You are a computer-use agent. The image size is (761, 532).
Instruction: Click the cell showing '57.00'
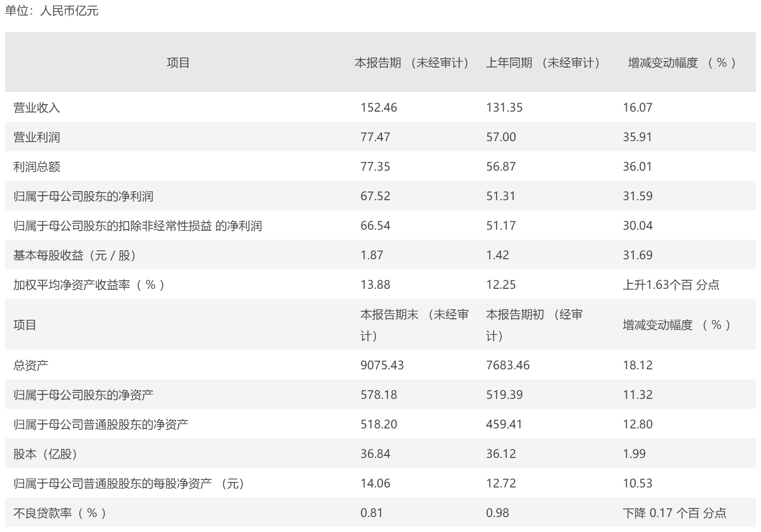coord(501,137)
